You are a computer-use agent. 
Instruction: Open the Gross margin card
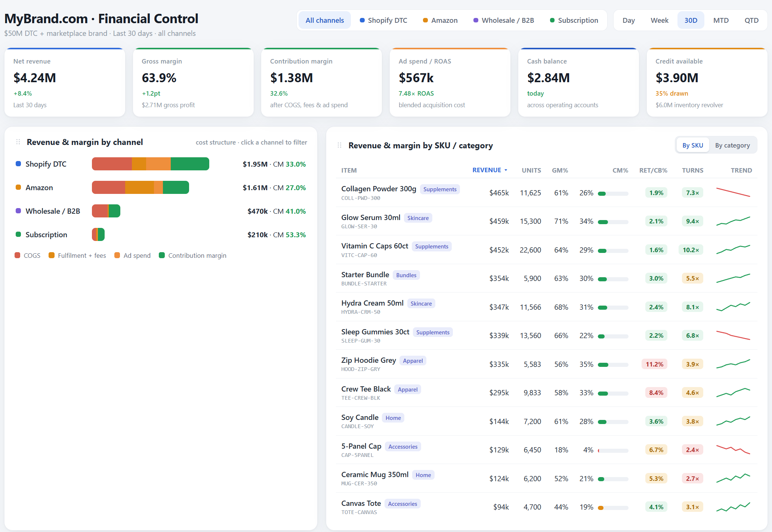point(193,82)
